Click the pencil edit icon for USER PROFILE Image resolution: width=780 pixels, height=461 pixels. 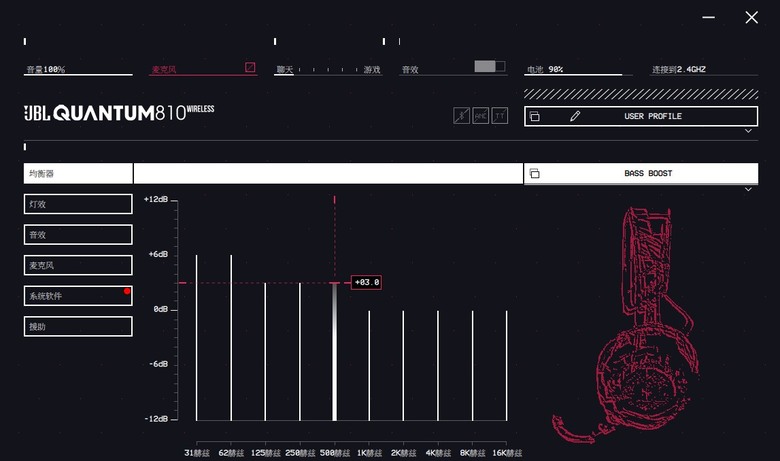pos(575,116)
